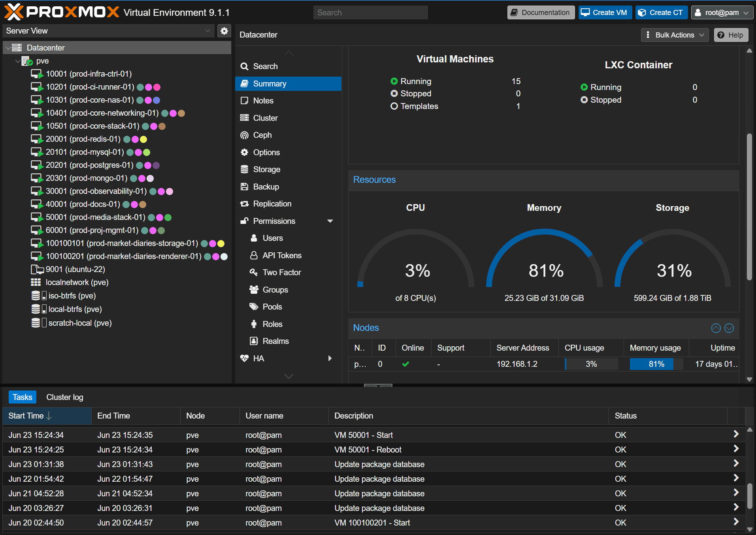Open the Server View settings gear
The image size is (756, 535).
click(x=224, y=31)
